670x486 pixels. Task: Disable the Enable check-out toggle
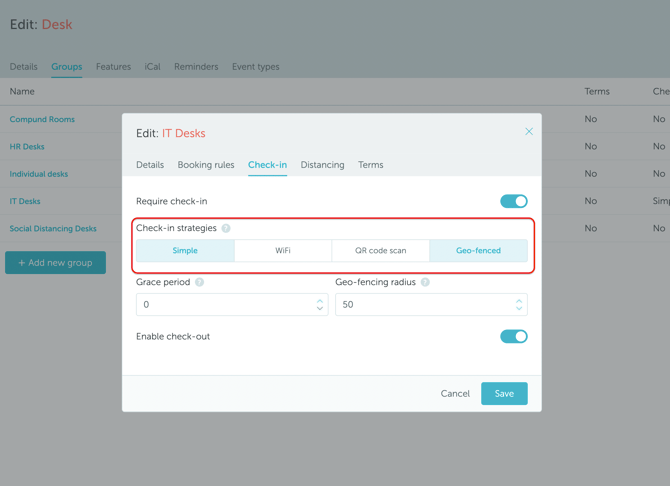click(x=513, y=337)
